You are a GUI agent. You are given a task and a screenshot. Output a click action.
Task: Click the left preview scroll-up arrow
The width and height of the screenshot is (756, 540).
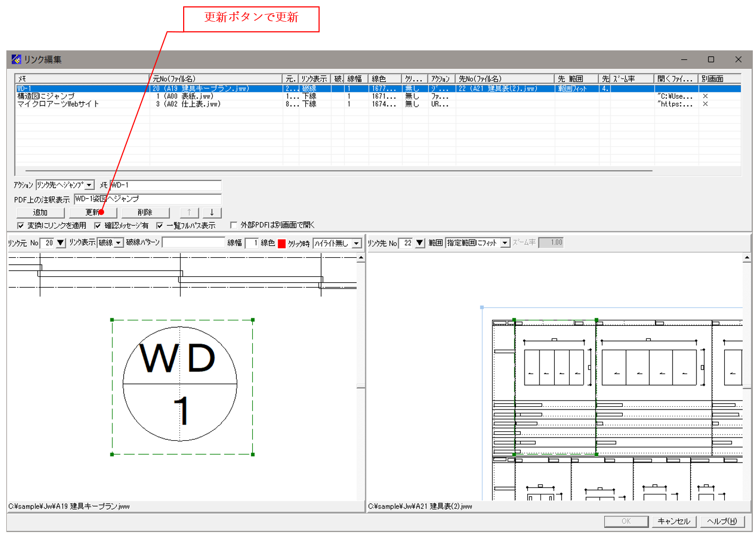pyautogui.click(x=361, y=258)
